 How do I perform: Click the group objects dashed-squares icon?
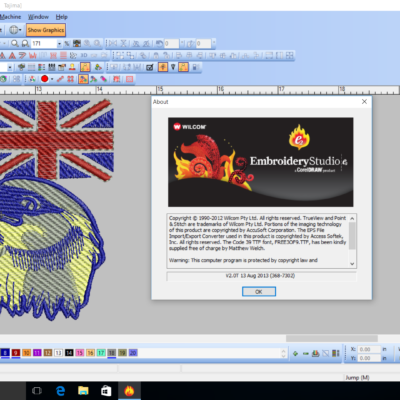[x=120, y=55]
